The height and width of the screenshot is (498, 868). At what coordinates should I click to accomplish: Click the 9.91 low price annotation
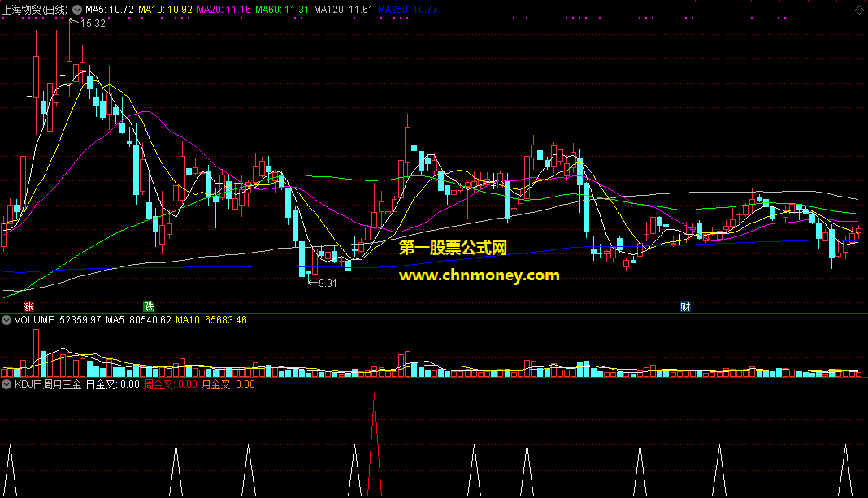[x=328, y=284]
